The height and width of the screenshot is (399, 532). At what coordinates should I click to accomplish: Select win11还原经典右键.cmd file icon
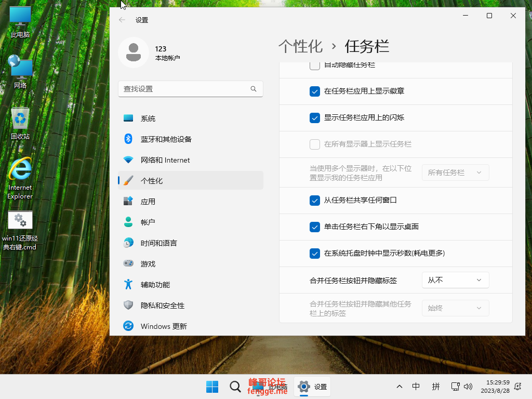pos(20,231)
